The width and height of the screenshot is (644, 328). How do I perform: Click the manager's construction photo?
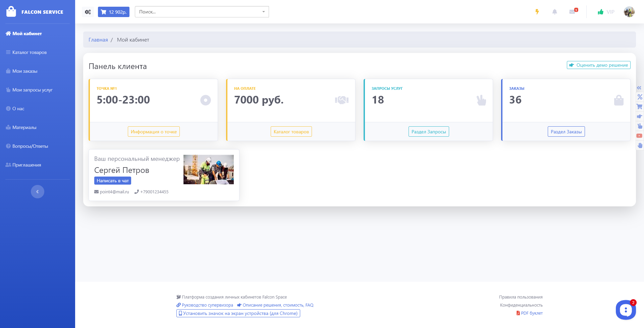208,170
